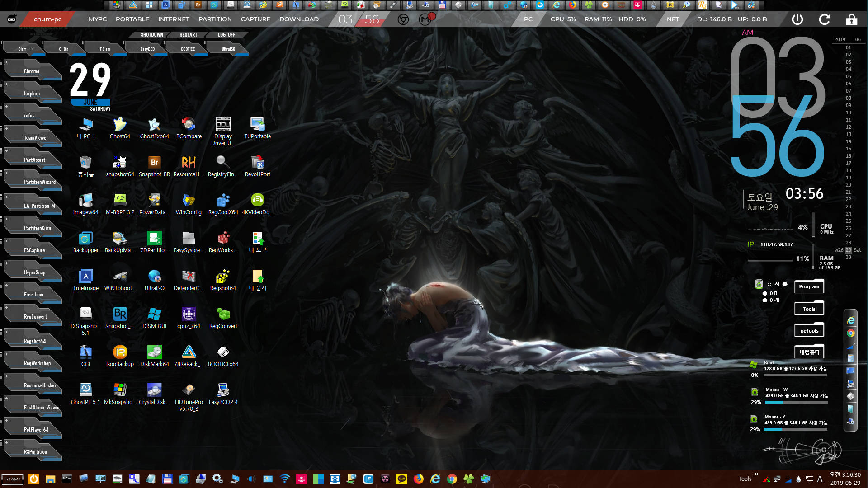Expand plus sign above HyperSnap launcher

coord(6,263)
